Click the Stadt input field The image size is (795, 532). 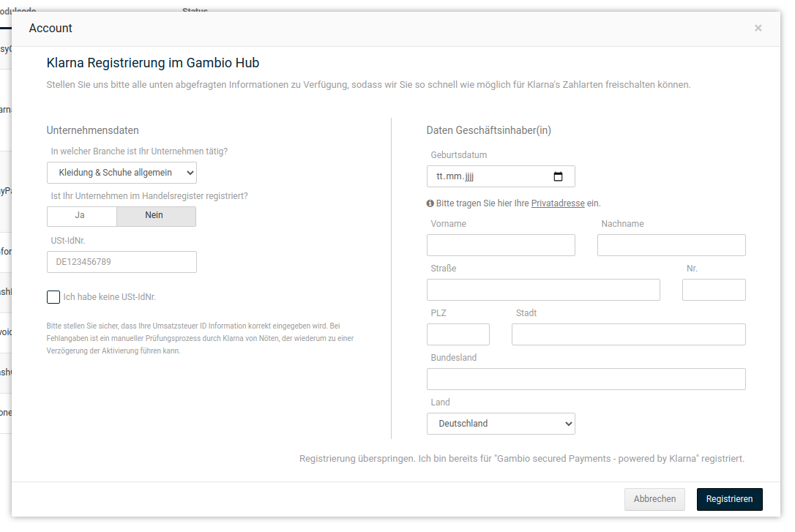click(x=629, y=334)
